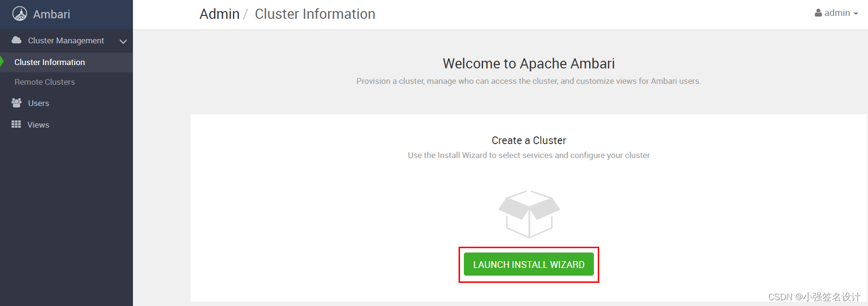Viewport: 868px width, 306px height.
Task: Click the Ambari logo icon
Action: coord(20,14)
